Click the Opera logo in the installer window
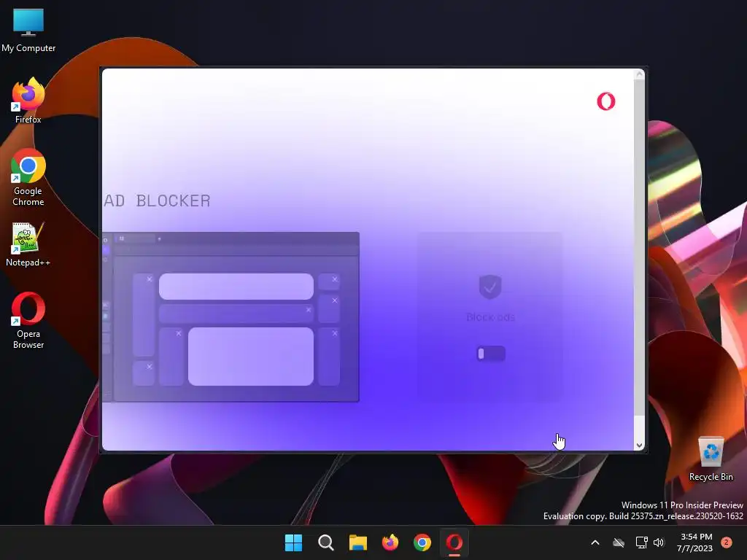747x560 pixels. coord(606,101)
